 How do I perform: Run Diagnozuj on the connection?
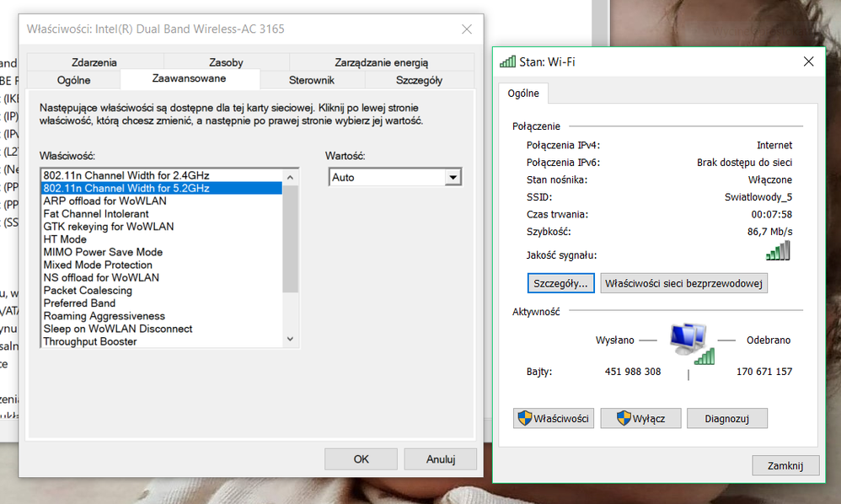(x=726, y=418)
